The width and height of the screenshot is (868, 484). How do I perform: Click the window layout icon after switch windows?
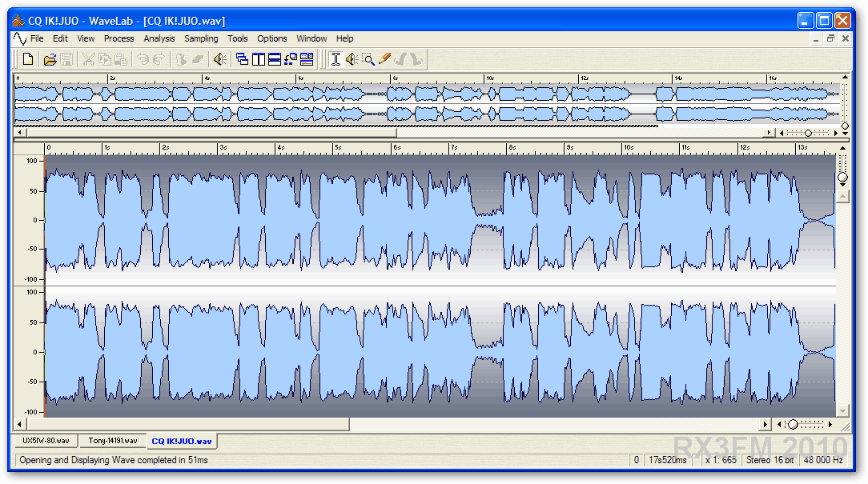pos(307,59)
